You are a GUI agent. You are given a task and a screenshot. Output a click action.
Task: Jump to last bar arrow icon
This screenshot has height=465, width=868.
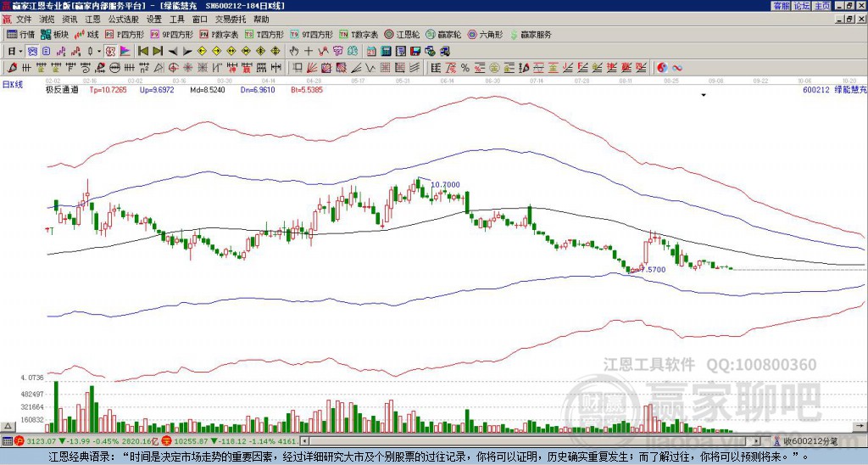click(158, 51)
